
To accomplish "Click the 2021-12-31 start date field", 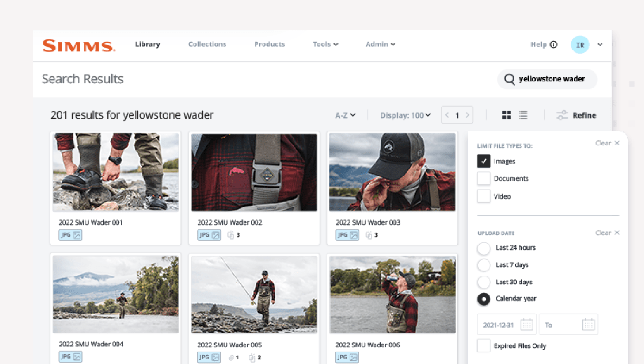I will click(507, 325).
